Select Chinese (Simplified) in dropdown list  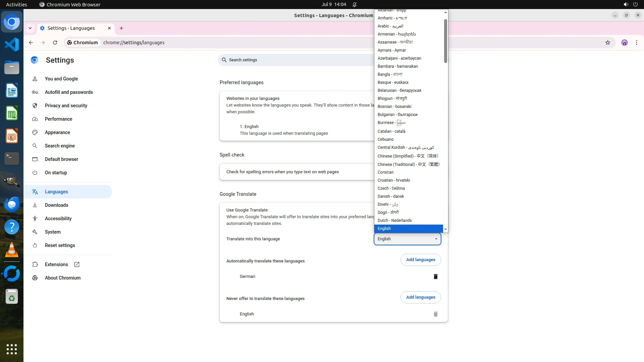(x=408, y=156)
